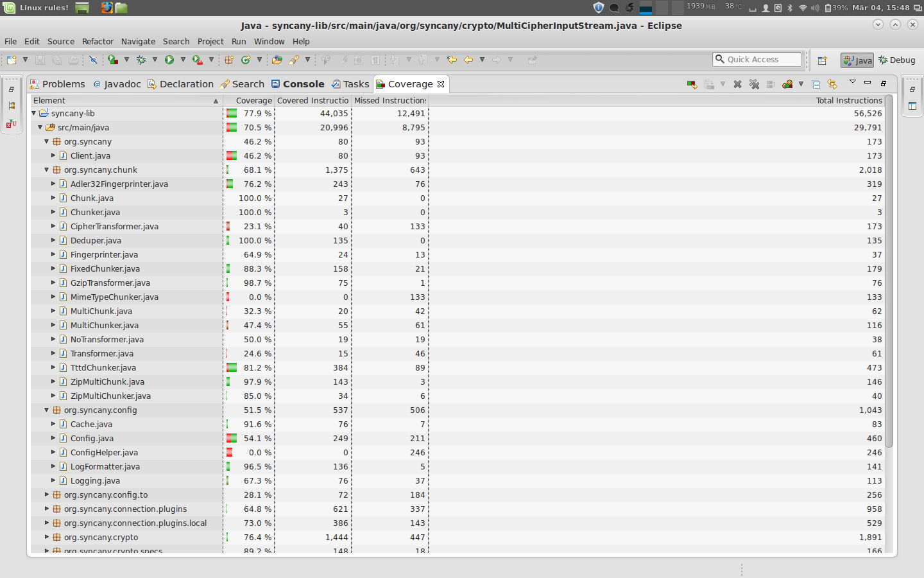Collapse all coverage tree items
This screenshot has height=578, width=924.
pyautogui.click(x=816, y=84)
